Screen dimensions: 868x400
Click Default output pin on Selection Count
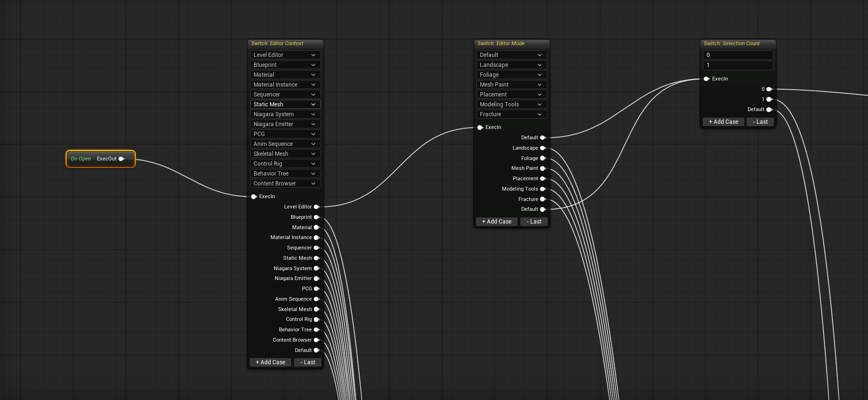769,110
